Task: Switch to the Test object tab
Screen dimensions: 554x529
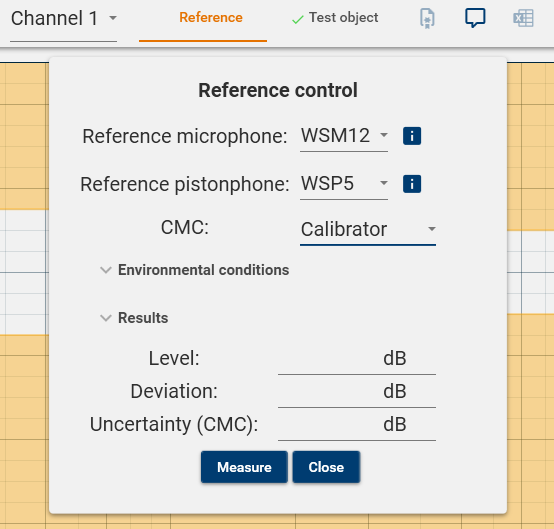Action: coord(335,18)
